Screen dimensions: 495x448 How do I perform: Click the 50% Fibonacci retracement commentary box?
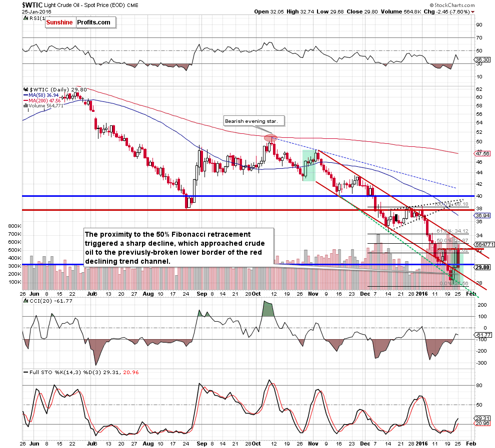coord(178,248)
